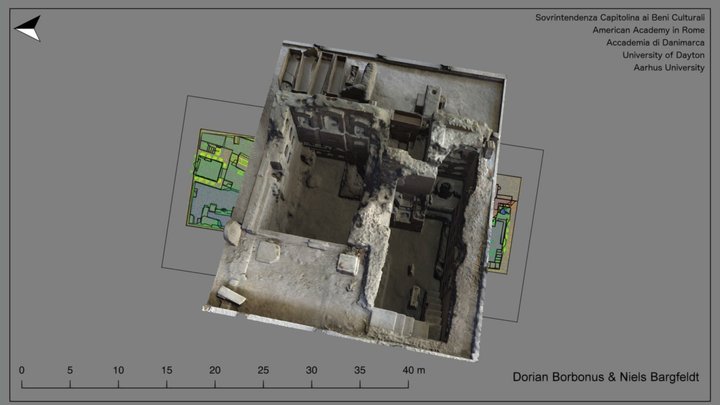Click the '35' label on scale bar
The height and width of the screenshot is (405, 720).
(x=360, y=370)
